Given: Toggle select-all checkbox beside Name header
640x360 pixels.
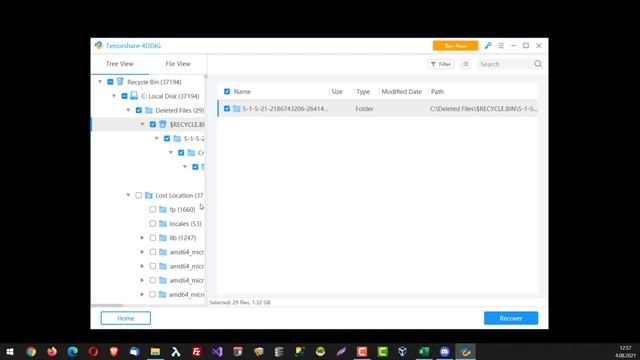Looking at the screenshot, I should point(227,91).
